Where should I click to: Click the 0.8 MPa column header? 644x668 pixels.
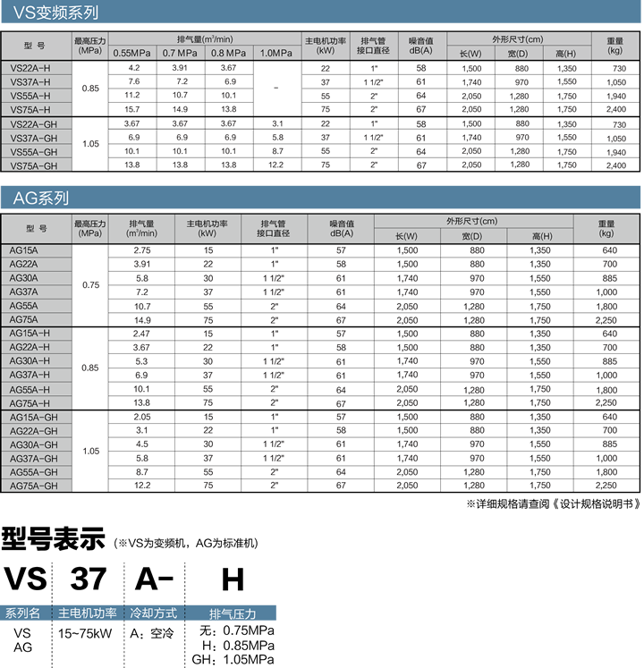point(228,53)
